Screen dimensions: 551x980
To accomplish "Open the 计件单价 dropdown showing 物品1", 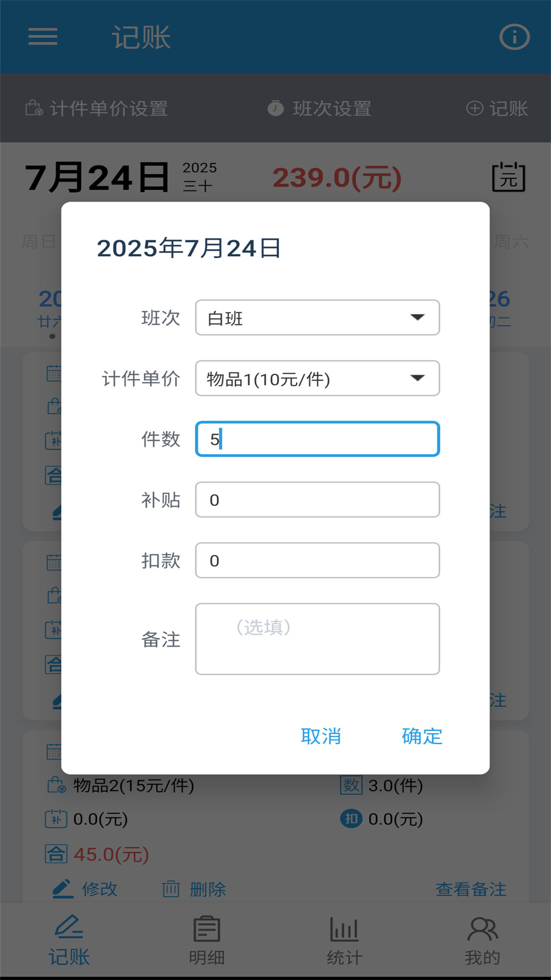I will click(x=316, y=378).
